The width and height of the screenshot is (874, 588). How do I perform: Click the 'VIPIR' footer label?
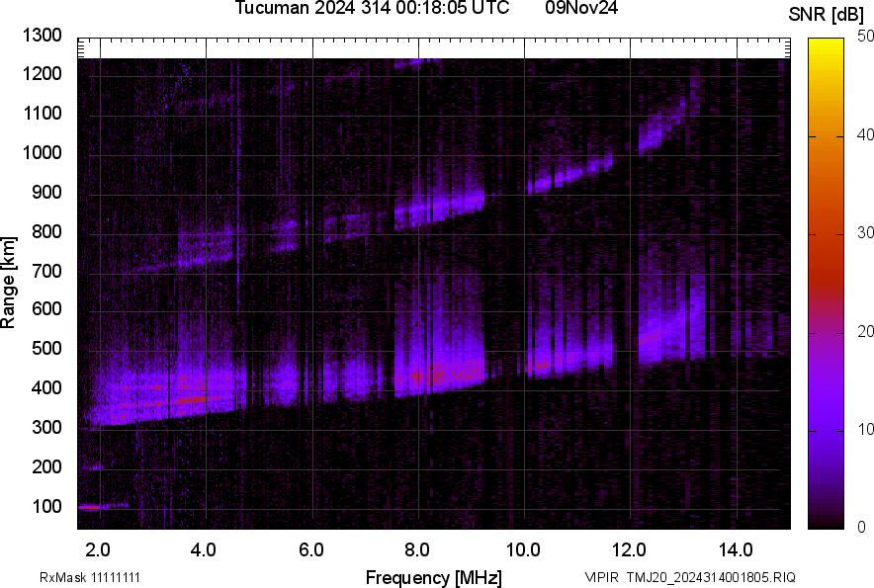tap(601, 577)
